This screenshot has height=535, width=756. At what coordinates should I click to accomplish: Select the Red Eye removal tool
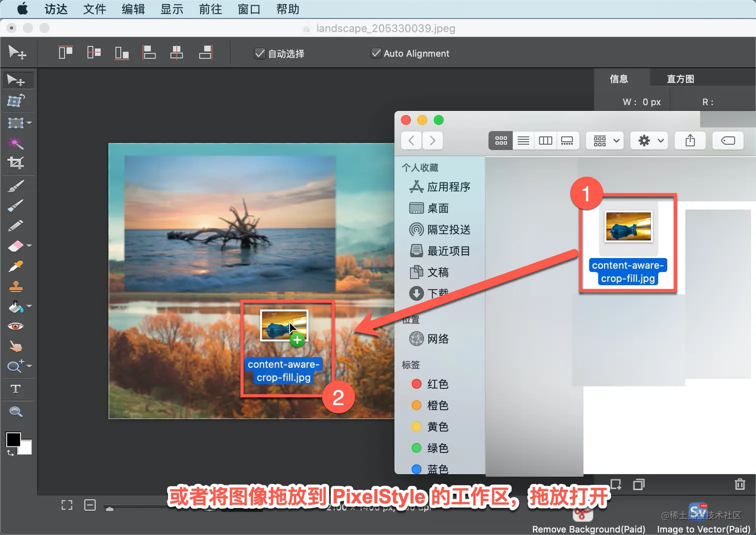[x=15, y=326]
